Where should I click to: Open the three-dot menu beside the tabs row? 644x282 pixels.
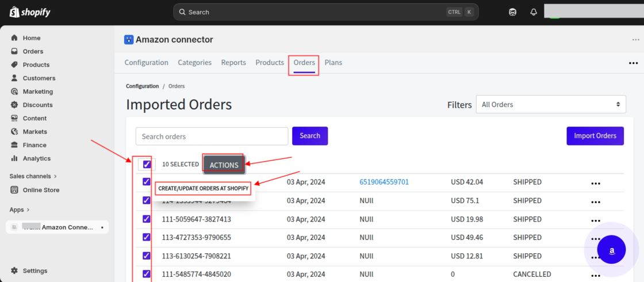[633, 63]
